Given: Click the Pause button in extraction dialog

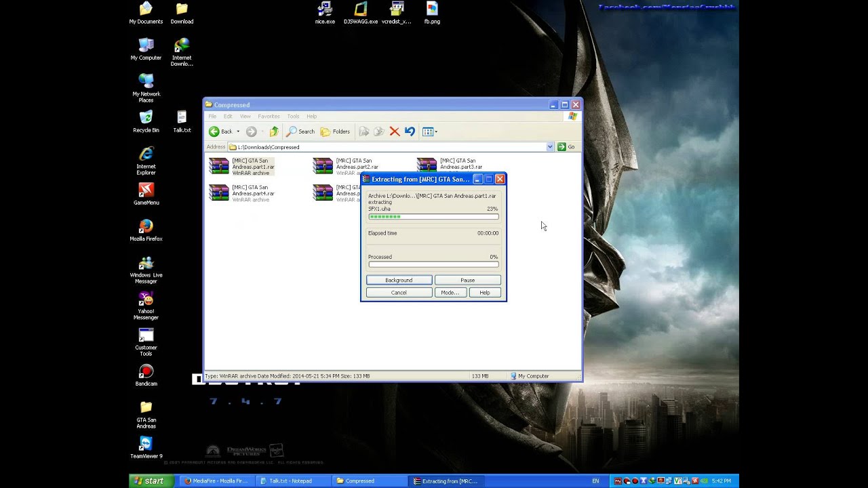Looking at the screenshot, I should click(x=468, y=280).
